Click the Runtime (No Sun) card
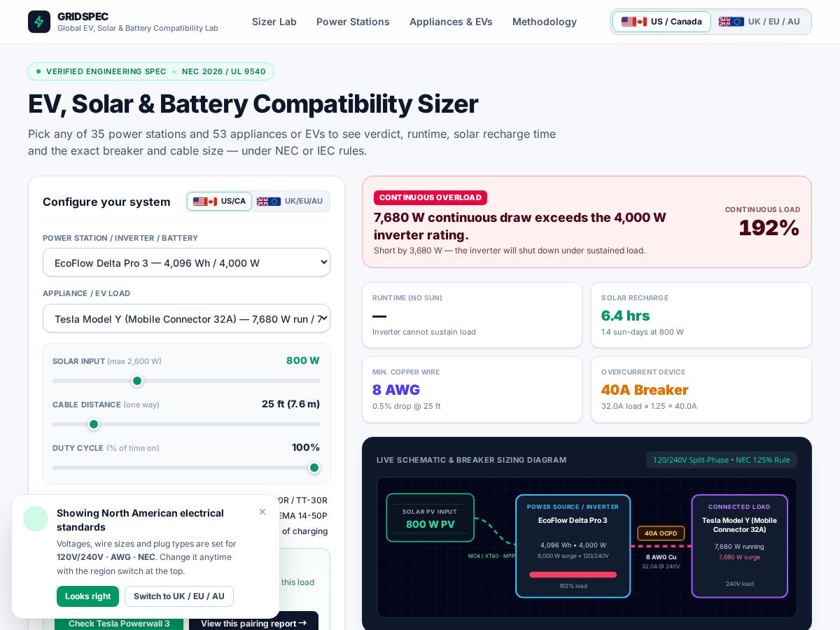Image resolution: width=840 pixels, height=630 pixels. pyautogui.click(x=472, y=315)
